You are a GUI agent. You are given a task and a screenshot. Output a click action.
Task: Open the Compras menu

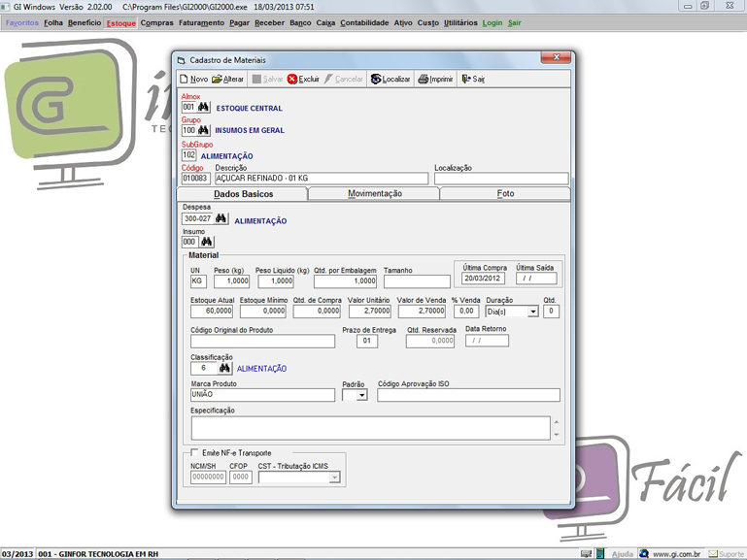(156, 23)
